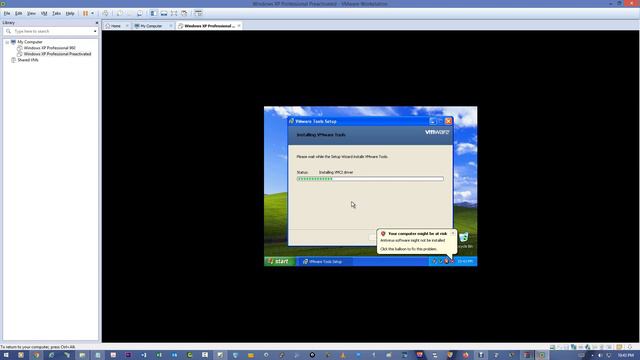
Task: Click the XP start button
Action: tap(279, 261)
